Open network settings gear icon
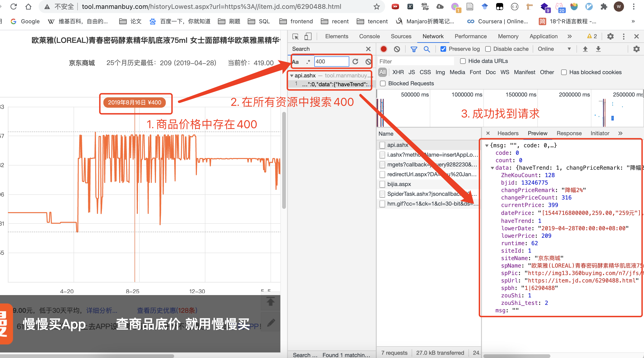The width and height of the screenshot is (644, 358). [x=636, y=49]
